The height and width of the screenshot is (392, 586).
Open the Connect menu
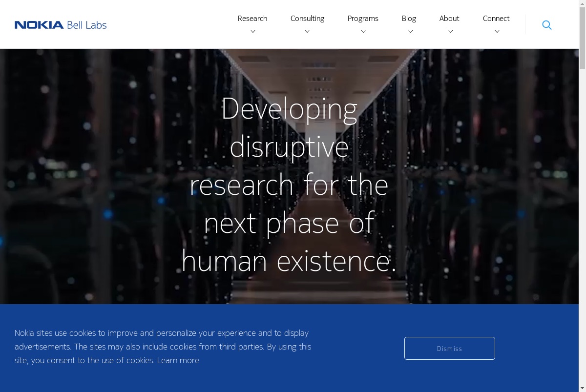[x=496, y=19]
